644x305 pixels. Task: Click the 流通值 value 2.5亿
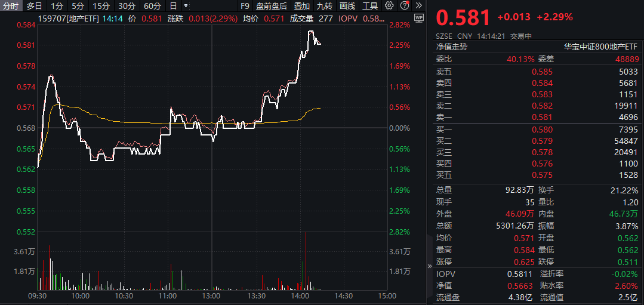click(628, 297)
